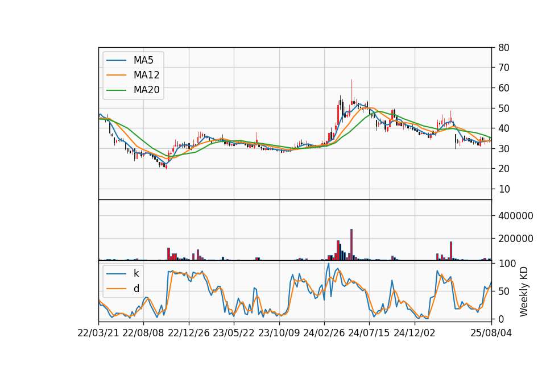Click the MA5 legend label
Image resolution: width=546 pixels, height=392 pixels.
(x=143, y=60)
